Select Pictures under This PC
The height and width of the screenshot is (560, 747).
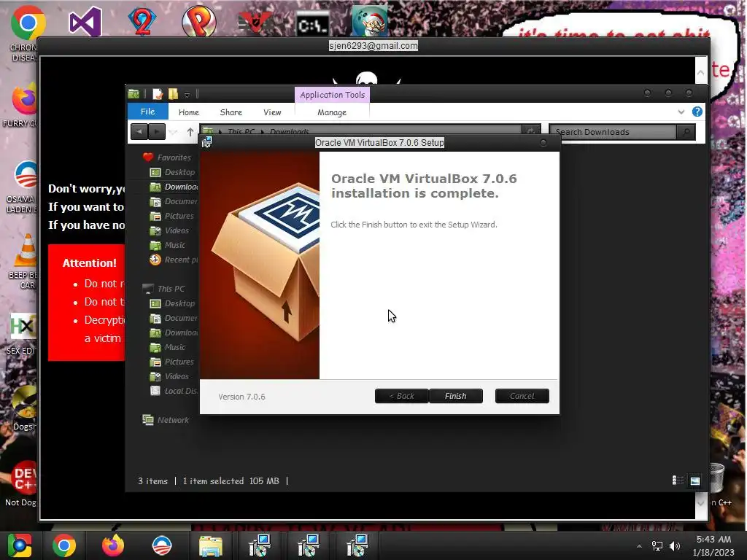pyautogui.click(x=172, y=362)
